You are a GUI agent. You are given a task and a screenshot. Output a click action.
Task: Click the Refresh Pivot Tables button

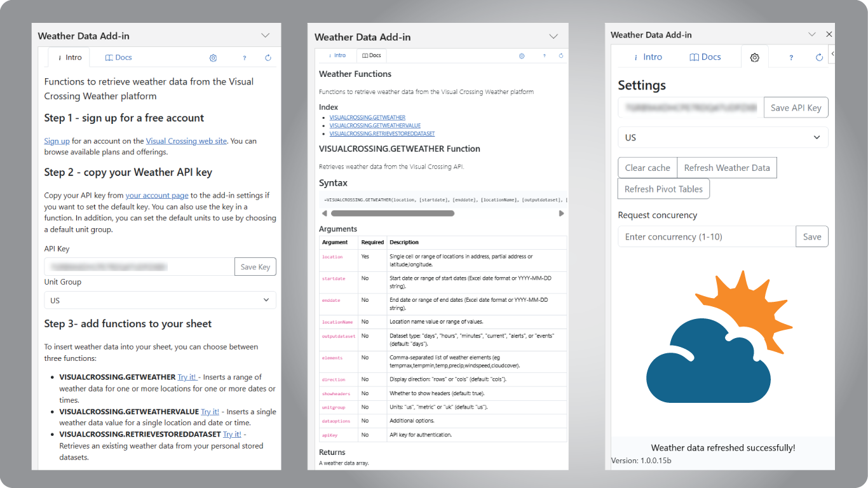[x=663, y=189]
